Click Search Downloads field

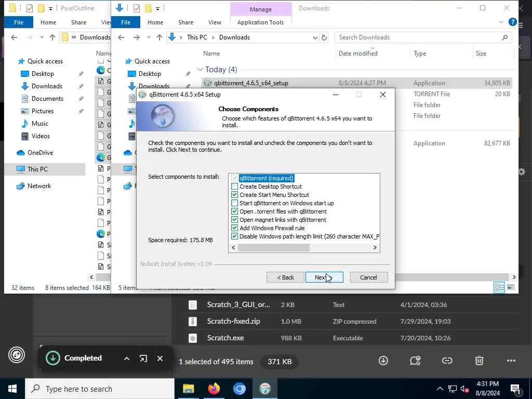pos(423,37)
